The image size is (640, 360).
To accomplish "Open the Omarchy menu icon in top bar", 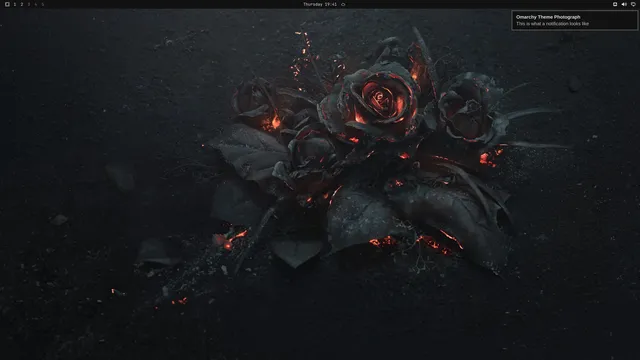I will (7, 4).
